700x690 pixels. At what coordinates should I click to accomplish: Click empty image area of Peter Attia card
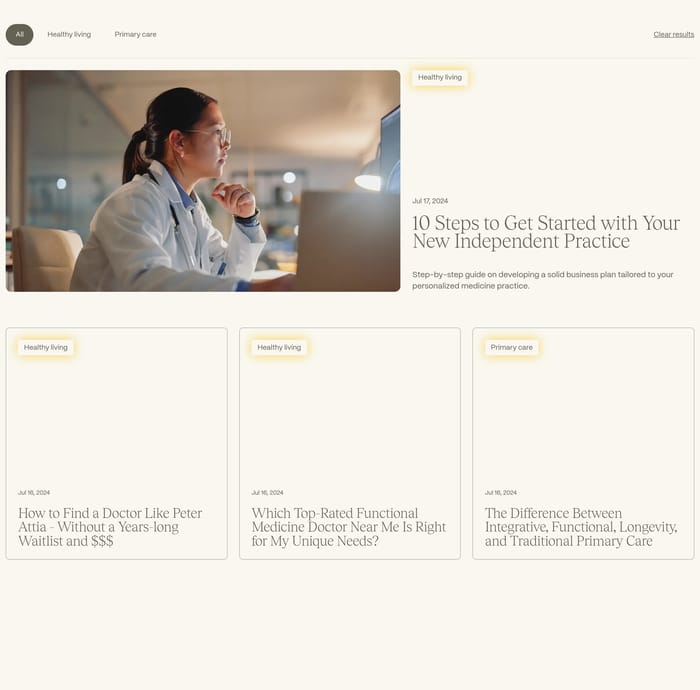click(x=117, y=420)
